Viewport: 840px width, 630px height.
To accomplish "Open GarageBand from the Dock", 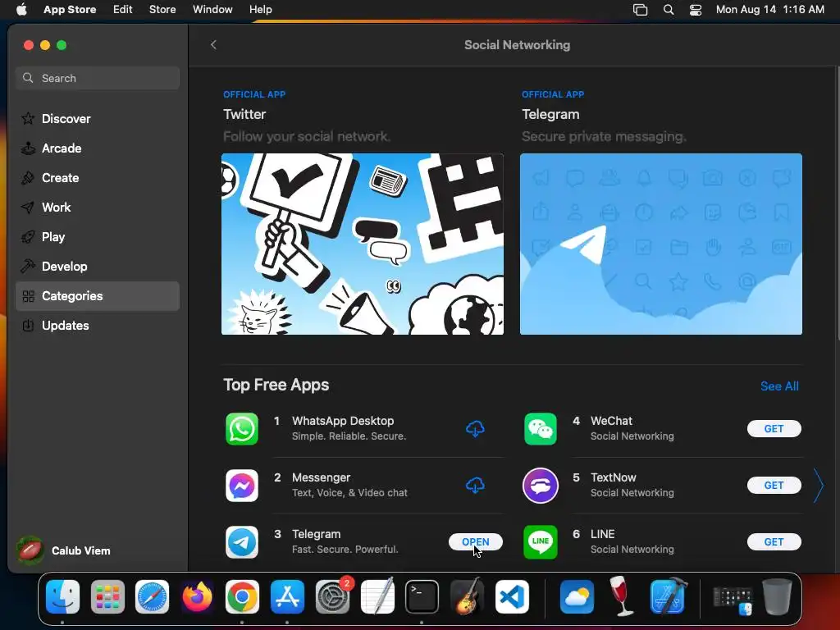I will (x=467, y=596).
